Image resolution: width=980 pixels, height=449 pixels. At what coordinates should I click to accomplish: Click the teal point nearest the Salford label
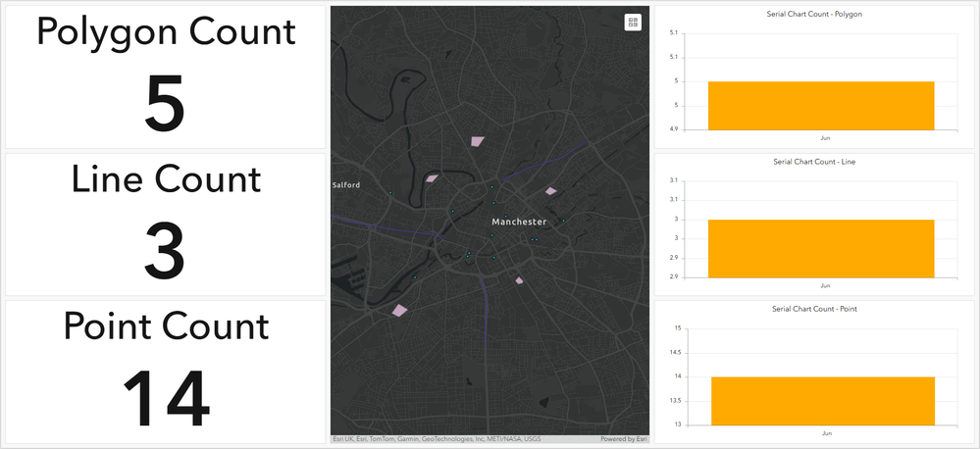click(x=390, y=193)
